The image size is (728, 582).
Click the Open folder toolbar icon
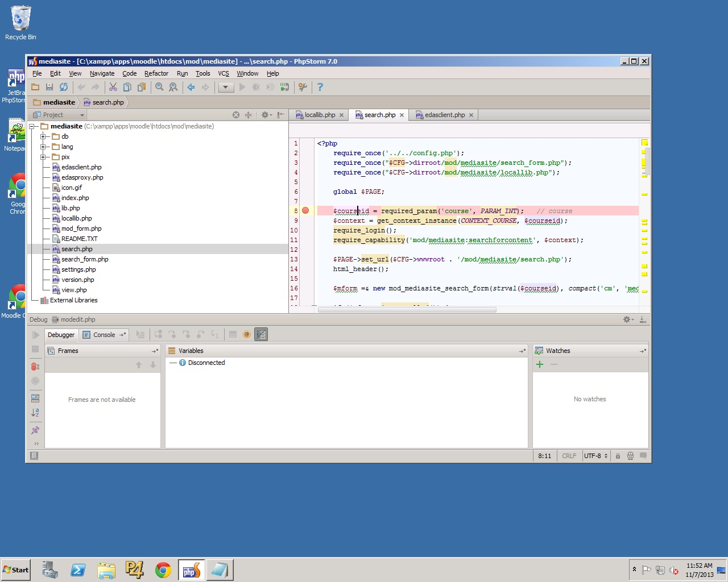coord(35,87)
